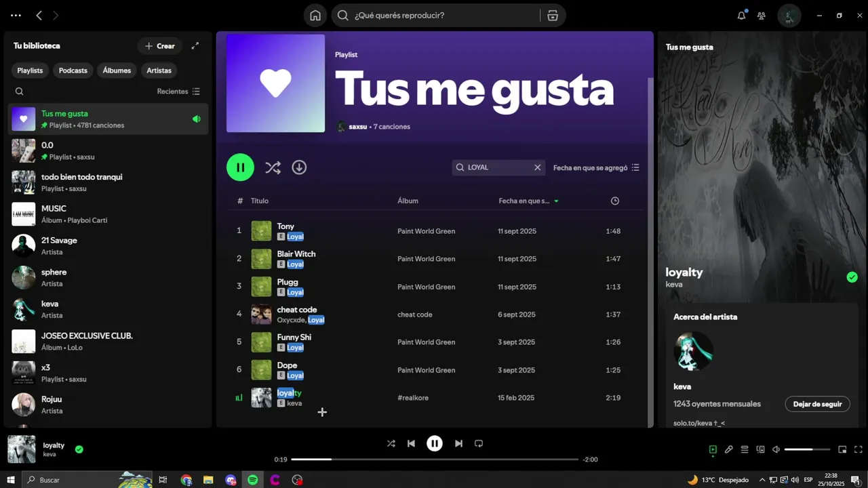Select the Podcasts filter chip

(73, 70)
